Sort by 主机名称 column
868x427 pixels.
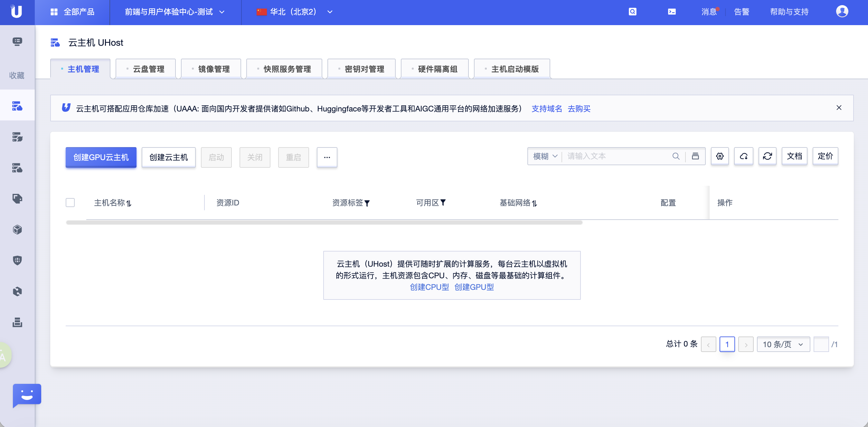click(129, 203)
